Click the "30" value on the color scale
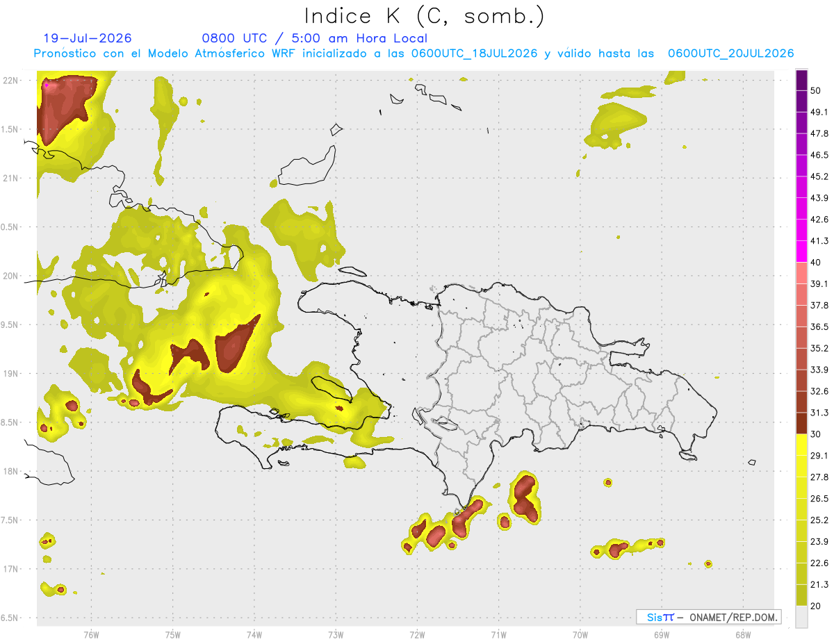Screen dimensions: 834x644 click(817, 434)
